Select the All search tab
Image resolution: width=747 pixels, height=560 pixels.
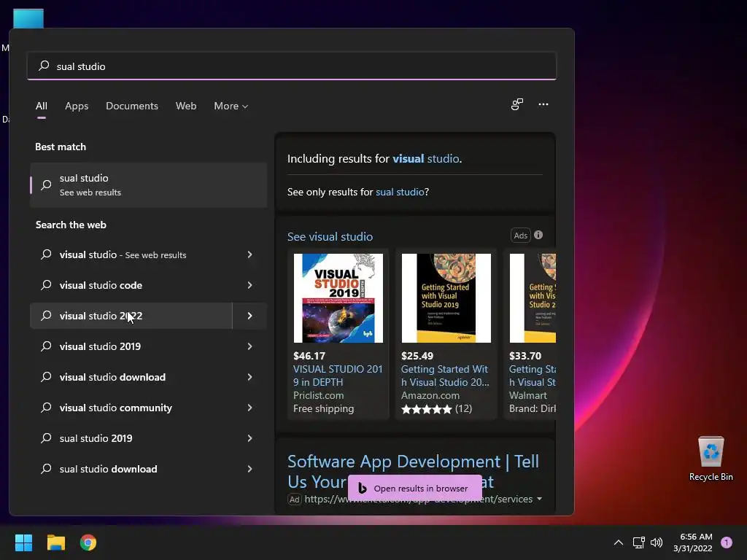42,106
